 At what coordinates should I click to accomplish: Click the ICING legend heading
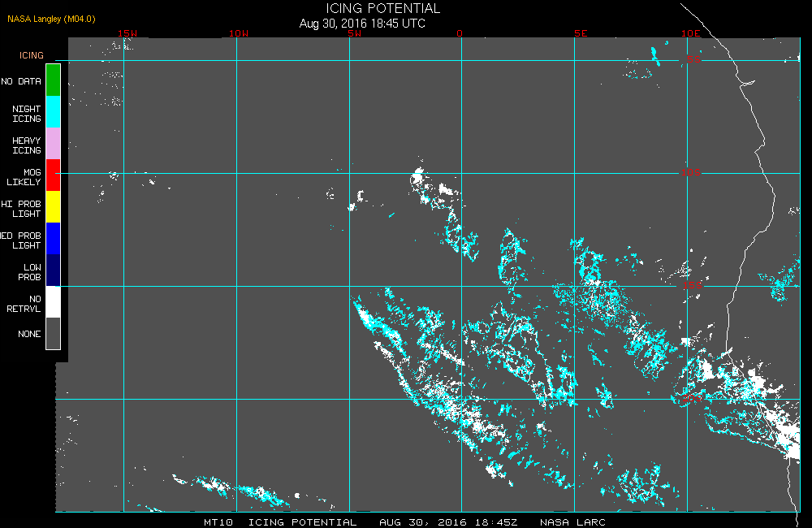32,55
